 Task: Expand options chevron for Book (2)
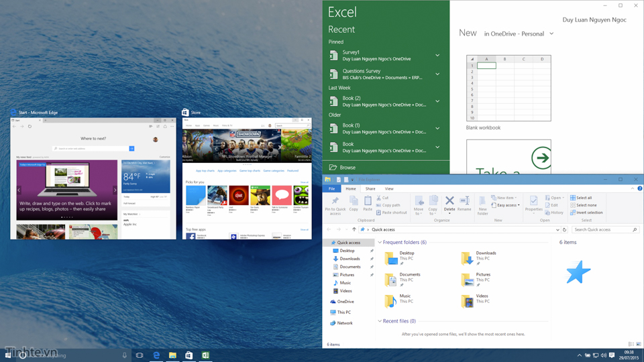(437, 101)
